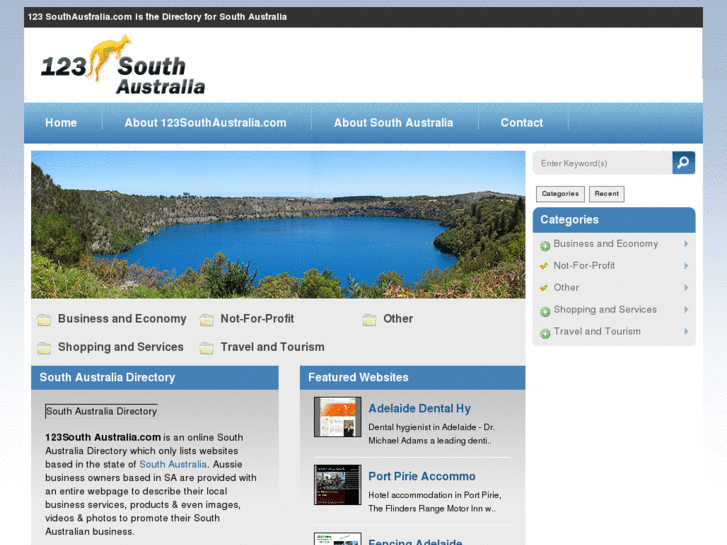Select Not-For-Profit in Categories sidebar

tap(584, 265)
